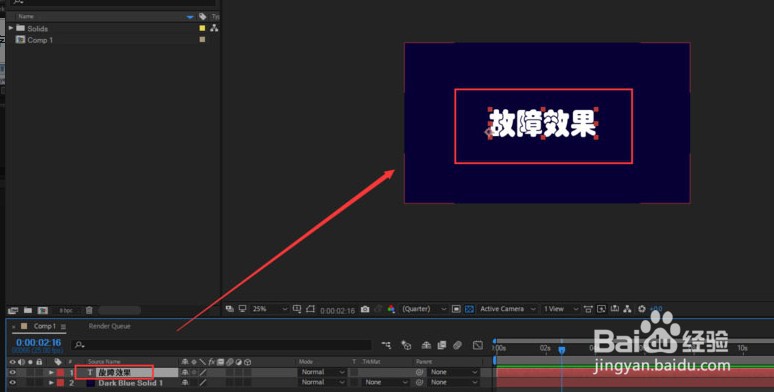Expand the 故障效果 layer properties
The image size is (774, 392).
pos(51,372)
